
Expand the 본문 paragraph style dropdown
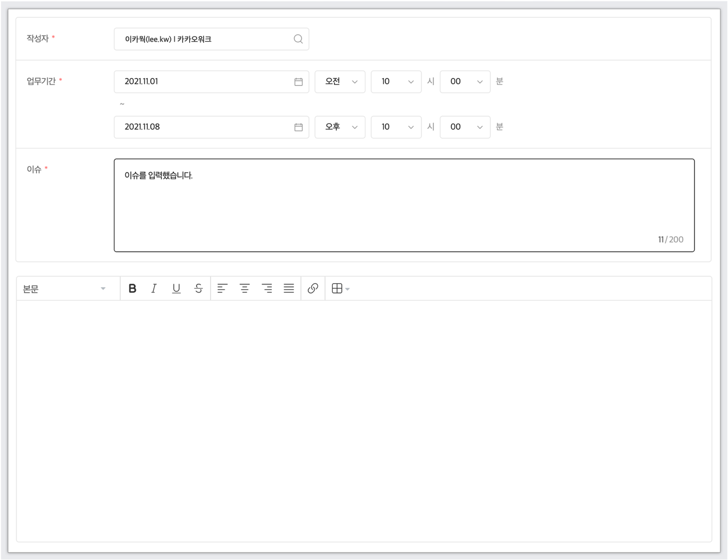tap(64, 289)
